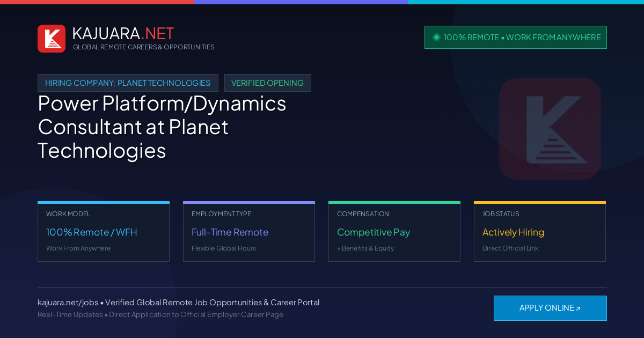Select the Hiring Company: Planet Technologies tag
This screenshot has height=338, width=644.
pyautogui.click(x=128, y=83)
